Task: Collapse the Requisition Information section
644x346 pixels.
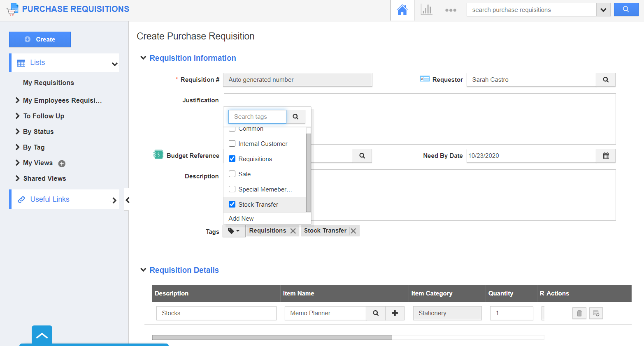Action: [143, 58]
